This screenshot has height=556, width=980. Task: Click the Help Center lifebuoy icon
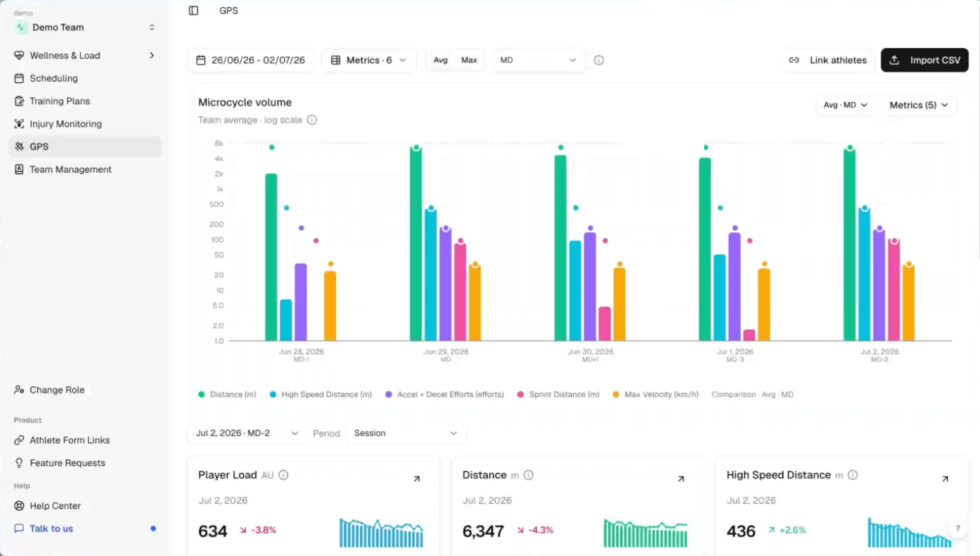coord(19,506)
